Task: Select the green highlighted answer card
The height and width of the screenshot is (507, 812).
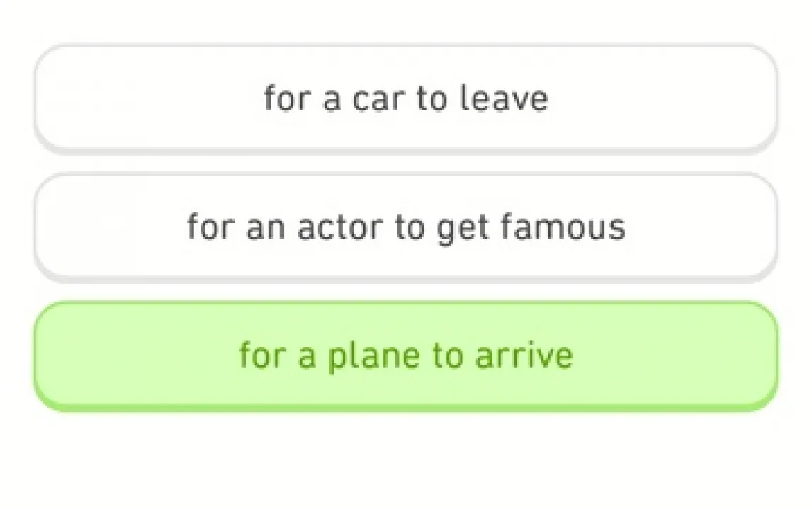Action: coord(406,355)
